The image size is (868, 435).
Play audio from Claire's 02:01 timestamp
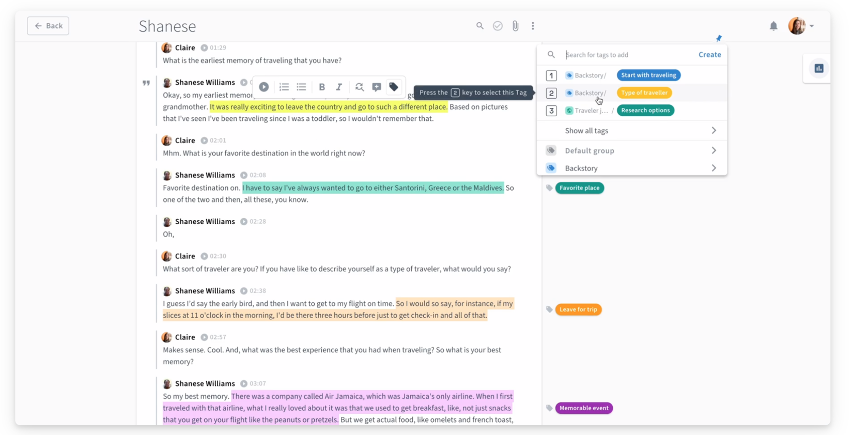tap(204, 141)
